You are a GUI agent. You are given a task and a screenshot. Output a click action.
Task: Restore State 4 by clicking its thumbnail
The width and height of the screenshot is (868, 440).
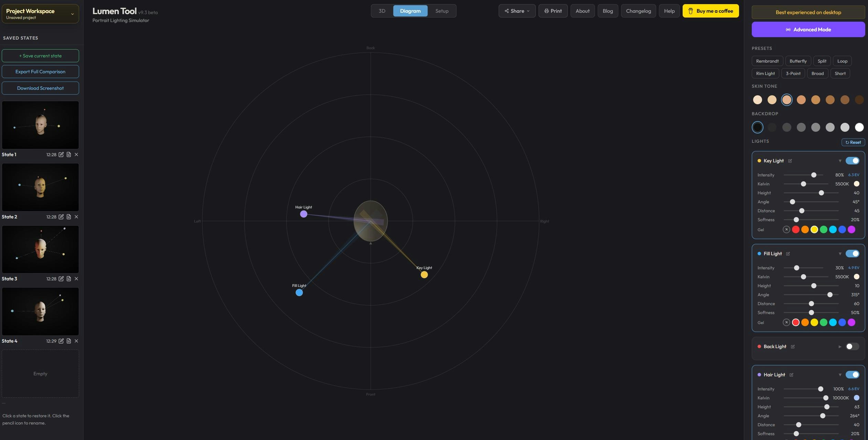tap(40, 311)
